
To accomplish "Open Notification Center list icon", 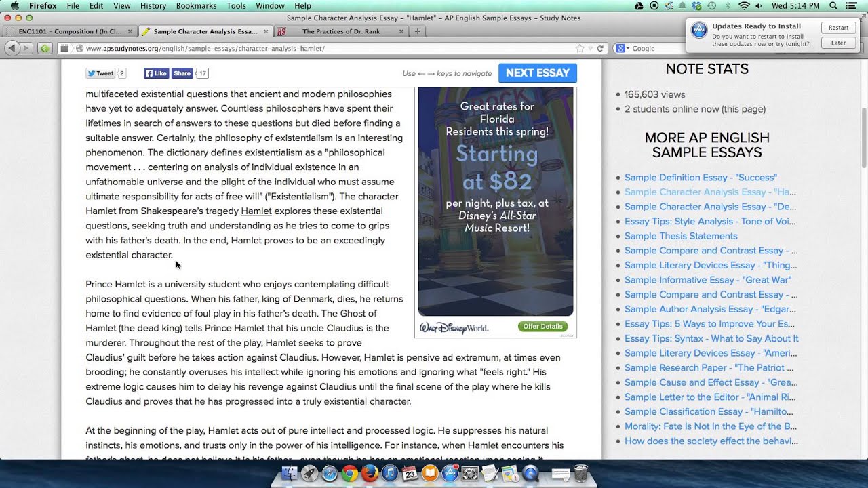I will pos(853,6).
